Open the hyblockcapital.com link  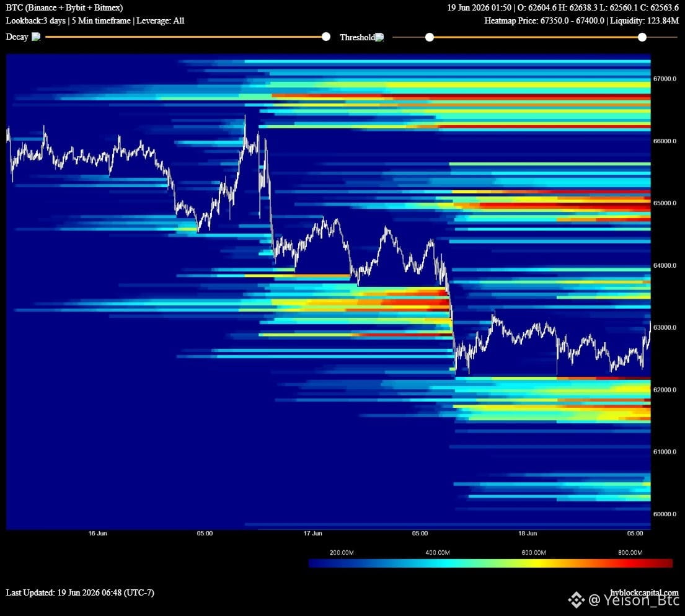click(x=644, y=592)
